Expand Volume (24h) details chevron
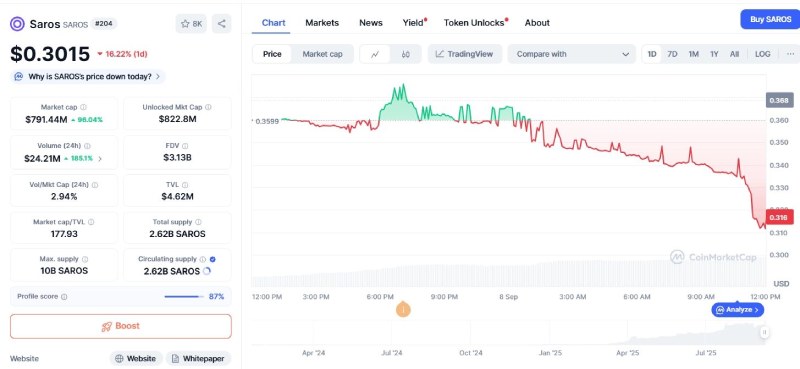This screenshot has width=800, height=369. 100,159
